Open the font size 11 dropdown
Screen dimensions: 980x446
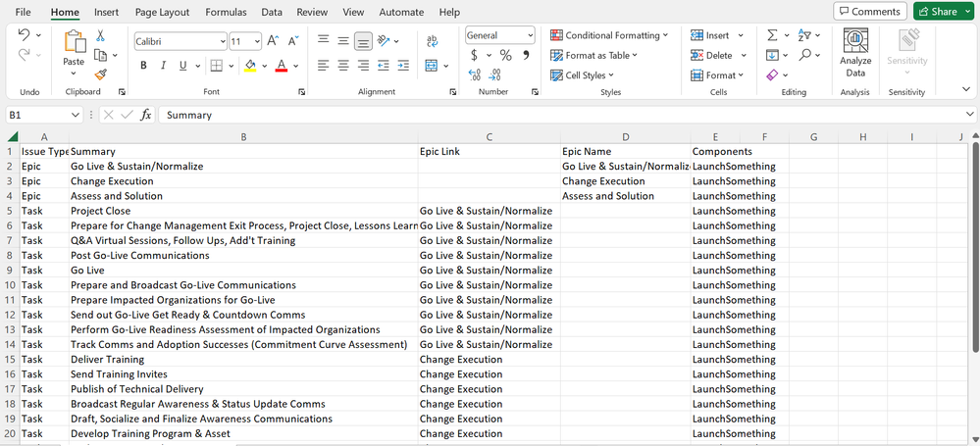[x=257, y=42]
